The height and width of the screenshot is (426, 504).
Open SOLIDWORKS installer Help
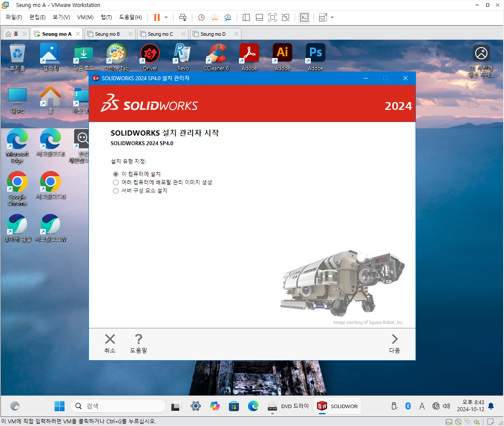coord(139,343)
